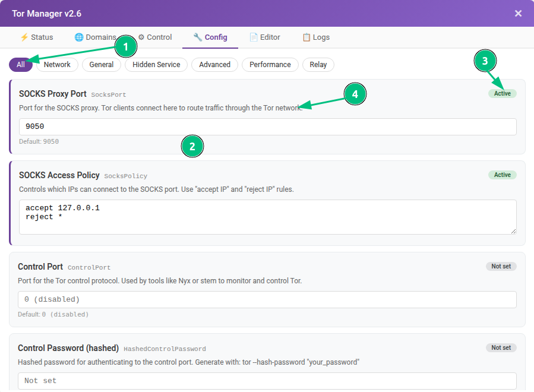
Task: Click the Not set badge on Control Port
Action: click(501, 266)
